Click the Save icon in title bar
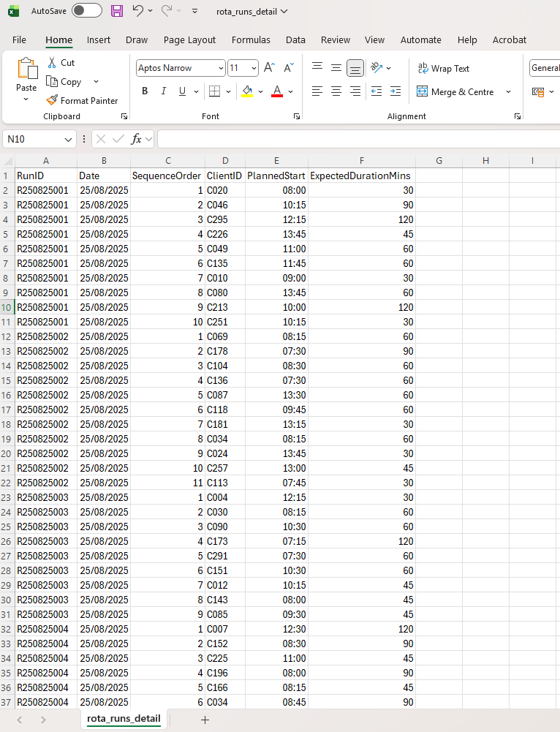The width and height of the screenshot is (560, 732). (117, 11)
